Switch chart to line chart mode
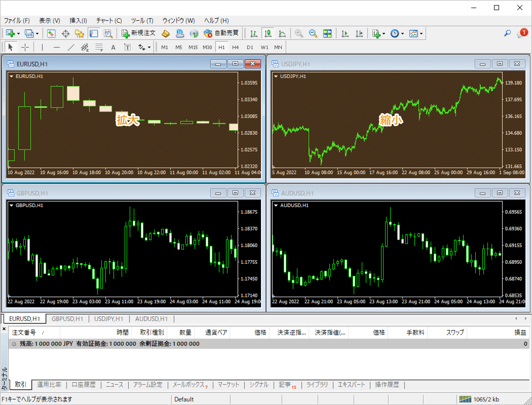 (x=282, y=33)
